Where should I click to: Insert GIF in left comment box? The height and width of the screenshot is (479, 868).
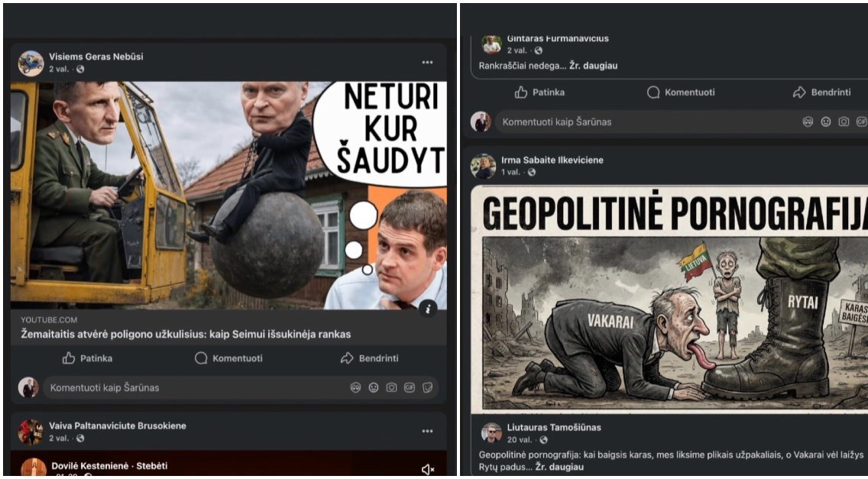tap(410, 387)
